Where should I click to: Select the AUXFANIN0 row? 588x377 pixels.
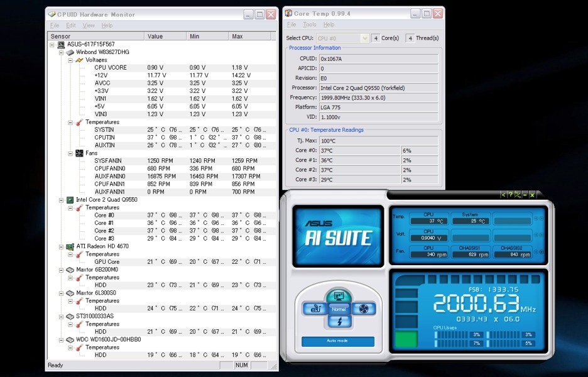[x=185, y=177]
